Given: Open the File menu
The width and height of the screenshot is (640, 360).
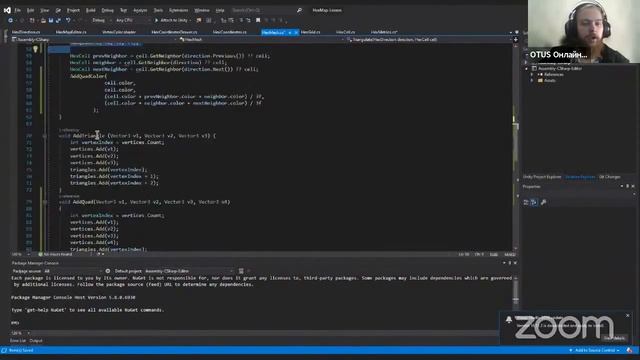Looking at the screenshot, I should (18, 10).
